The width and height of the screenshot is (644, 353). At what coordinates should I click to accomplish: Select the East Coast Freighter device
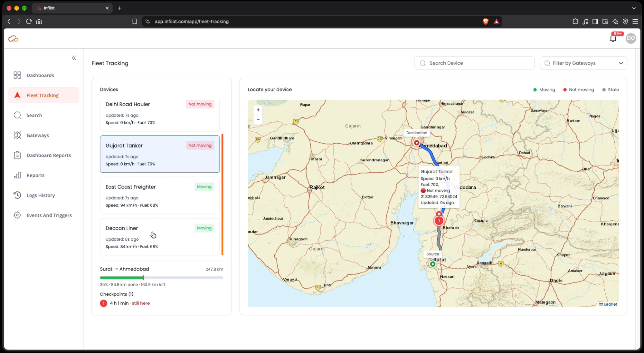[160, 196]
